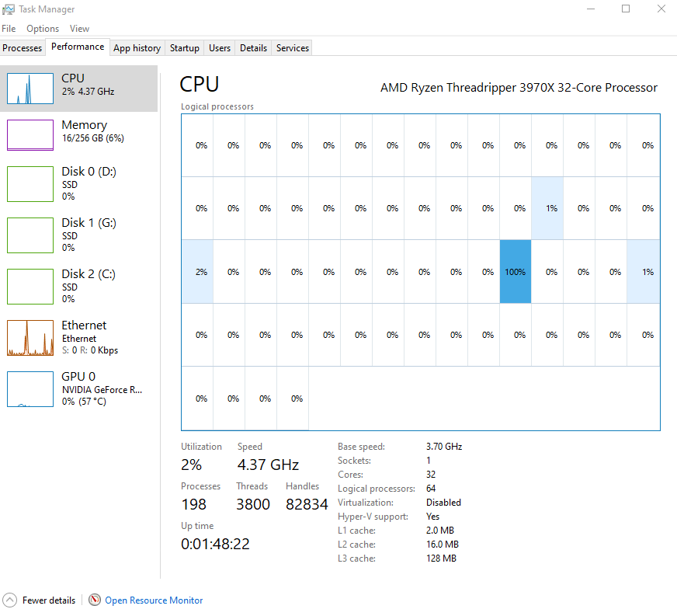The width and height of the screenshot is (677, 616).
Task: Switch to the Startup tab
Action: (184, 48)
